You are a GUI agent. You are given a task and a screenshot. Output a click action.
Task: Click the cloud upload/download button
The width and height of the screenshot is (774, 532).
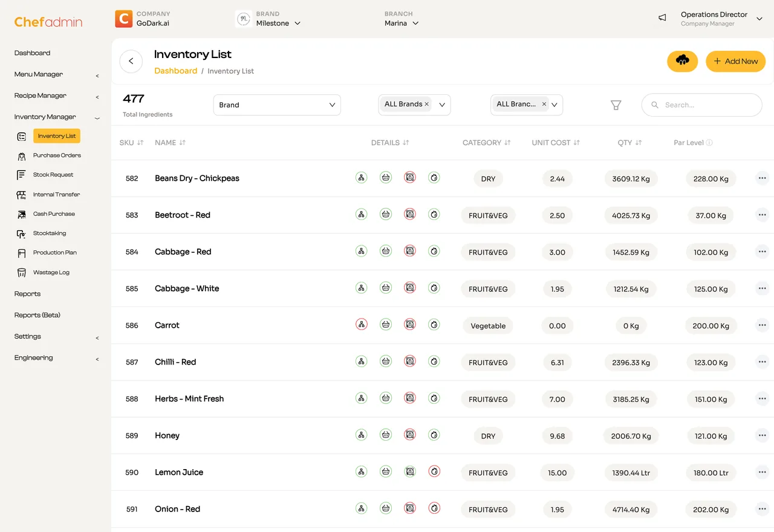click(x=683, y=61)
